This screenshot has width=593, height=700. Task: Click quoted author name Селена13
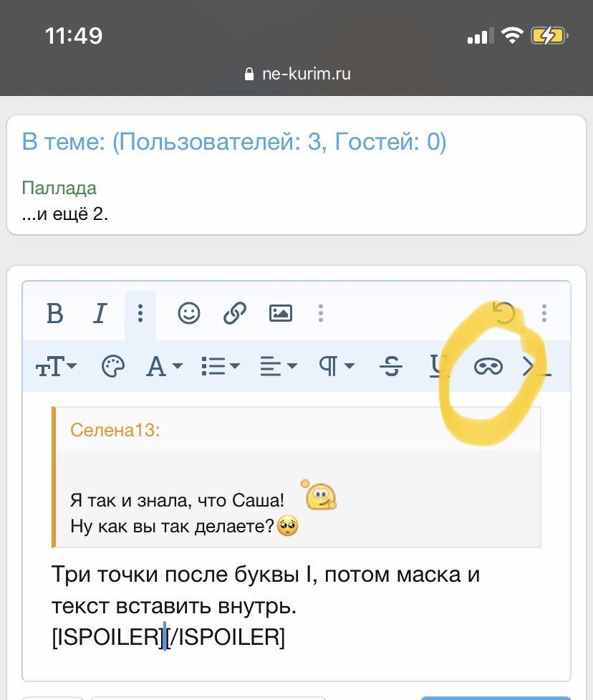[x=115, y=430]
